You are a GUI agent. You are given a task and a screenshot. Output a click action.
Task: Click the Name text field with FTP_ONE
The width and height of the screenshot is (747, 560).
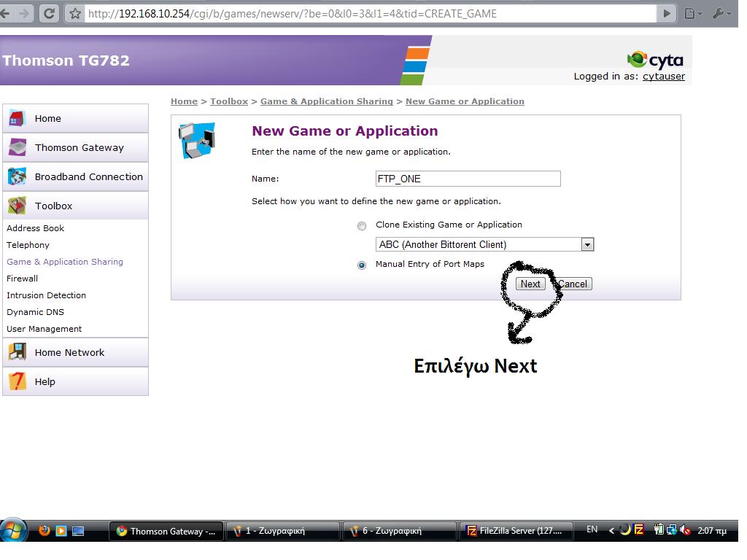468,179
